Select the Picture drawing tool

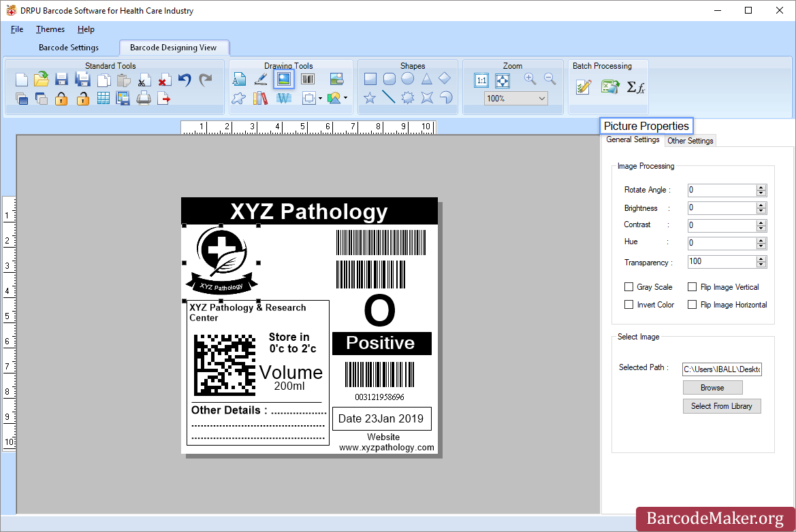(x=284, y=79)
